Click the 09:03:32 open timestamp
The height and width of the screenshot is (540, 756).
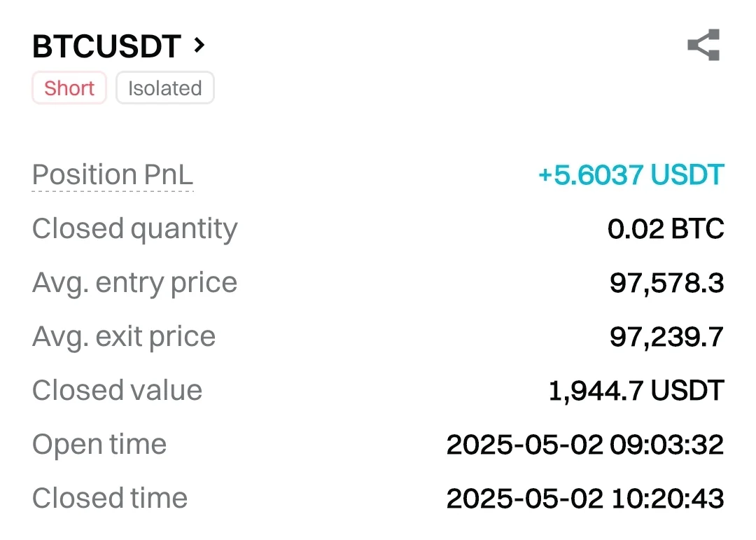click(x=668, y=445)
